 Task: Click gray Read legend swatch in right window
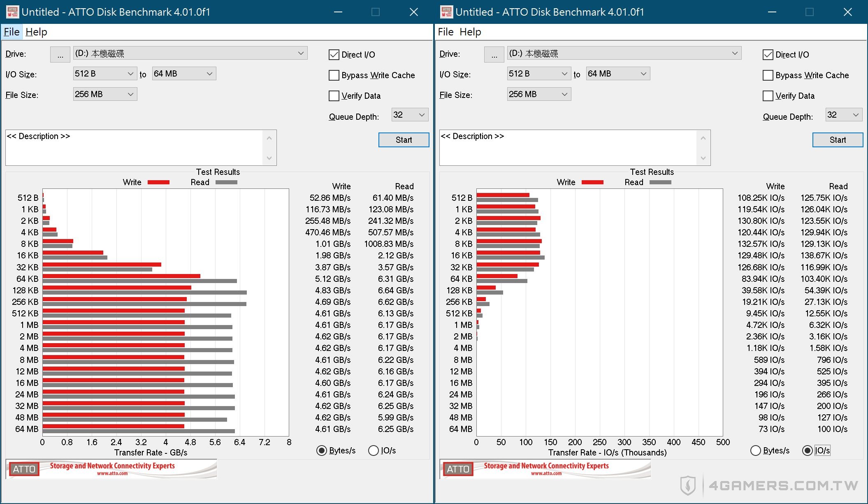tap(660, 182)
